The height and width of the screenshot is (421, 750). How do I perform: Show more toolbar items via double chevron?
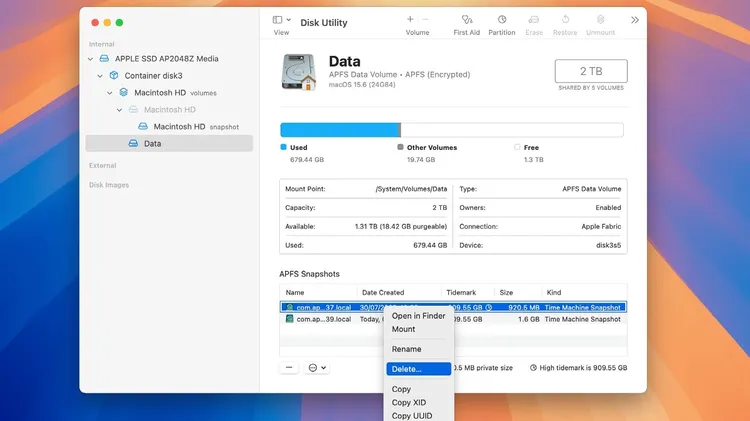pos(635,20)
